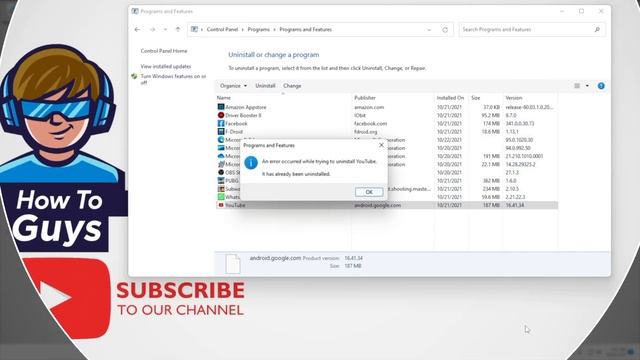
Task: Select the YouTube program entry
Action: [x=387, y=205]
